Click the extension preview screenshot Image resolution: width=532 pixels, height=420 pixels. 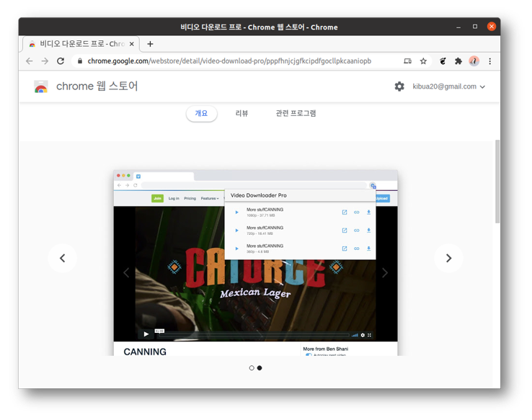click(x=255, y=263)
